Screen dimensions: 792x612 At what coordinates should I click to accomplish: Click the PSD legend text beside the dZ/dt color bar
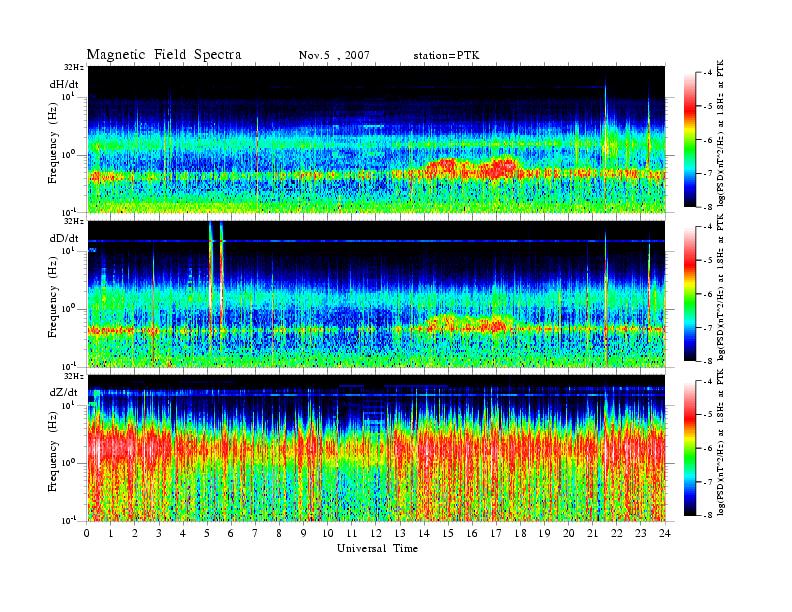(x=721, y=442)
